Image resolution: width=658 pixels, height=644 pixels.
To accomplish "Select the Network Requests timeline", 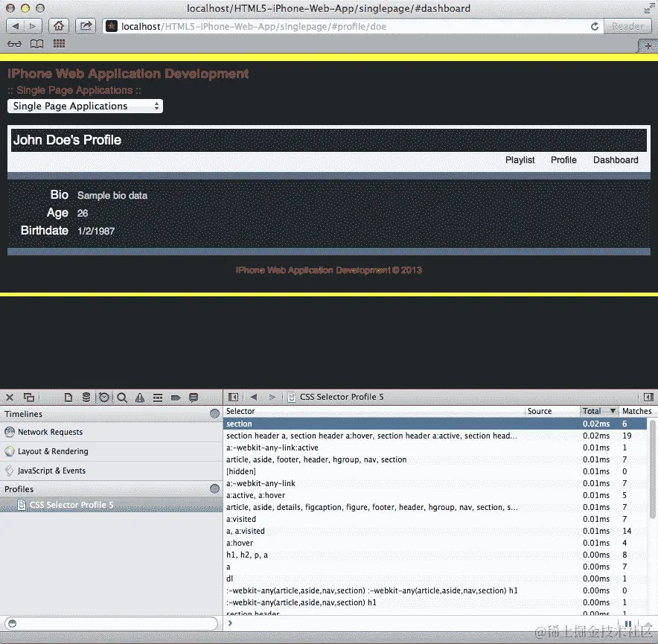I will pos(111,432).
